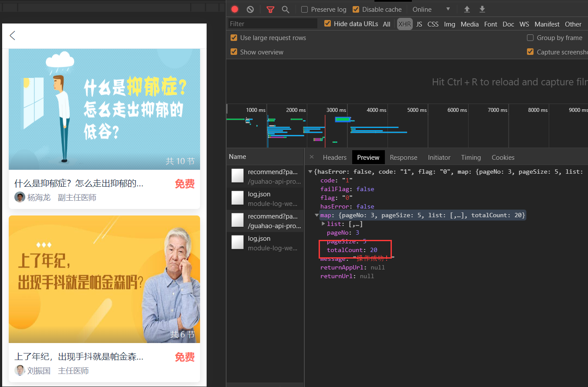Image resolution: width=588 pixels, height=387 pixels.
Task: Toggle Preserve log checkbox
Action: [305, 9]
